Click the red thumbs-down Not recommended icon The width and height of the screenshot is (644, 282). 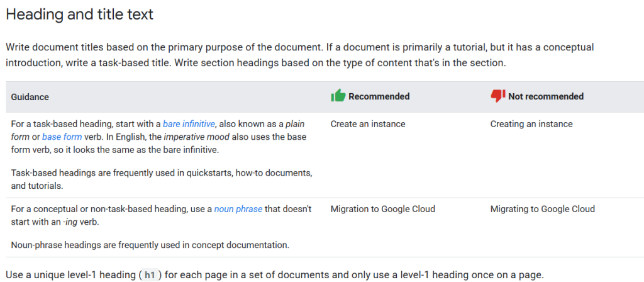[498, 96]
